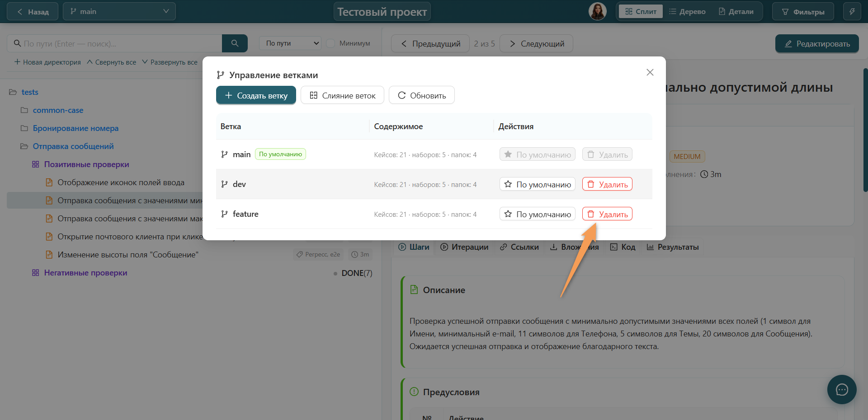Switch to the Tree view tab
The image size is (868, 420).
pyautogui.click(x=687, y=12)
